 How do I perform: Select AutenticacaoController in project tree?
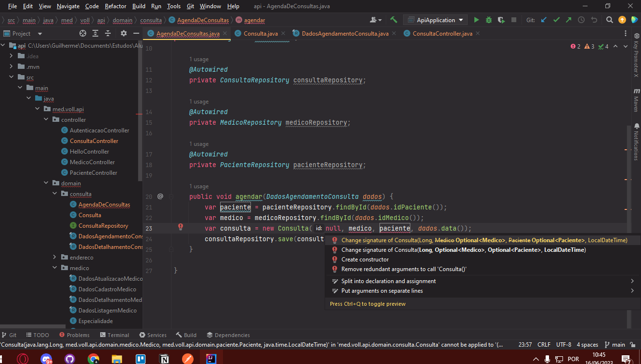pos(99,130)
